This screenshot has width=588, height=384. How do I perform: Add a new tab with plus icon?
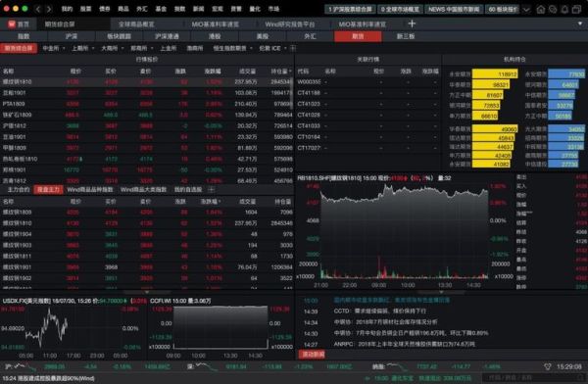point(412,24)
